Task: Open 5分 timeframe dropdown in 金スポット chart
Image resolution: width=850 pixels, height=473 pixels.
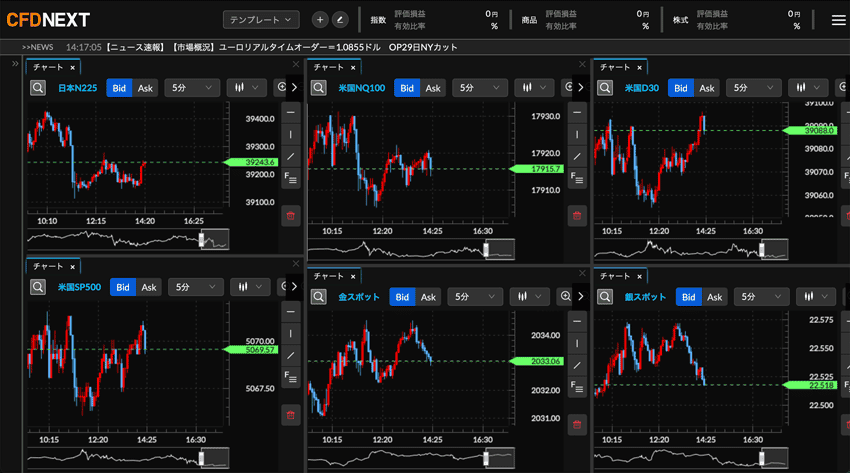Action: point(475,297)
